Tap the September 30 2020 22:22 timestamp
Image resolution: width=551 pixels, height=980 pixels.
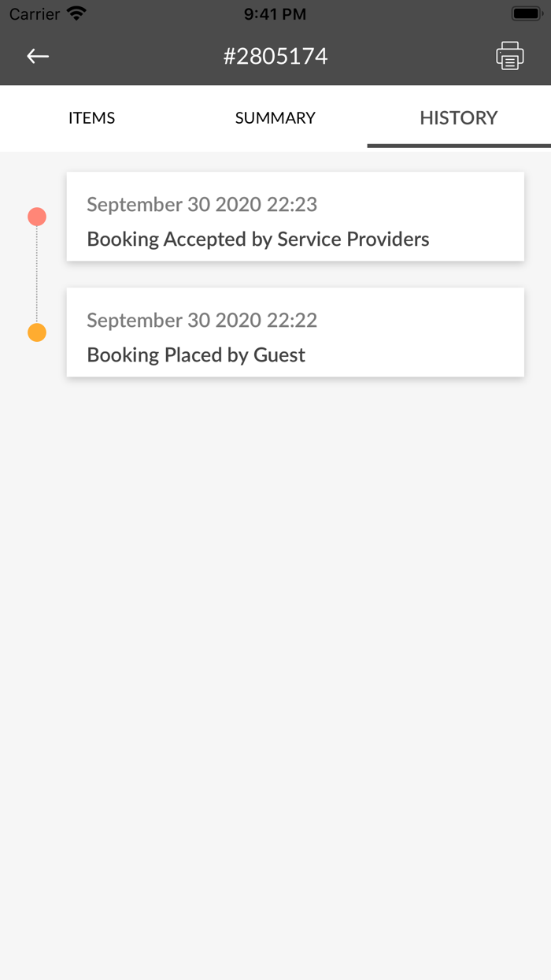click(x=202, y=321)
